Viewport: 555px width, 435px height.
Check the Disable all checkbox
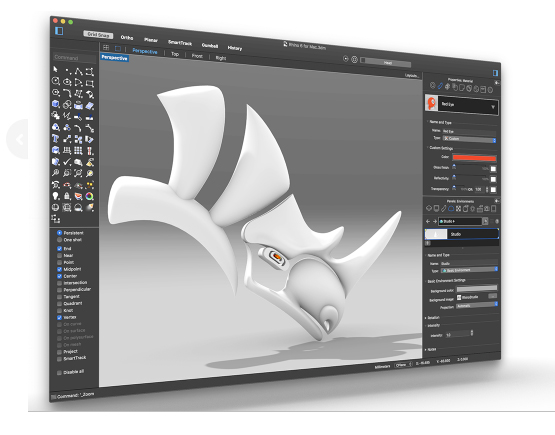(59, 372)
